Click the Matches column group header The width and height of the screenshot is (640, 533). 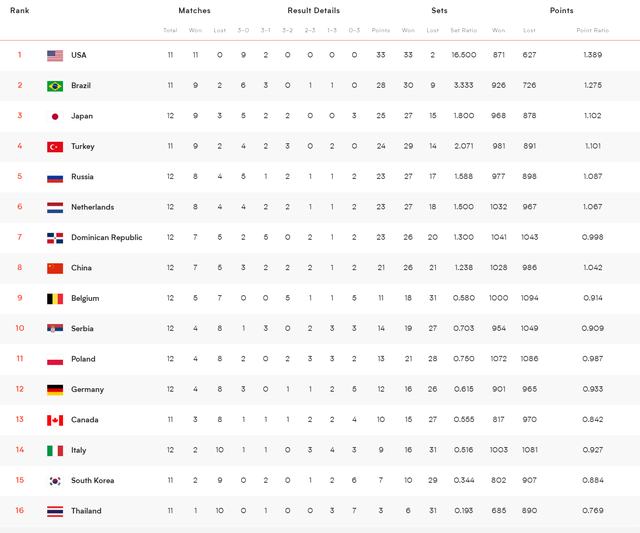(x=194, y=11)
